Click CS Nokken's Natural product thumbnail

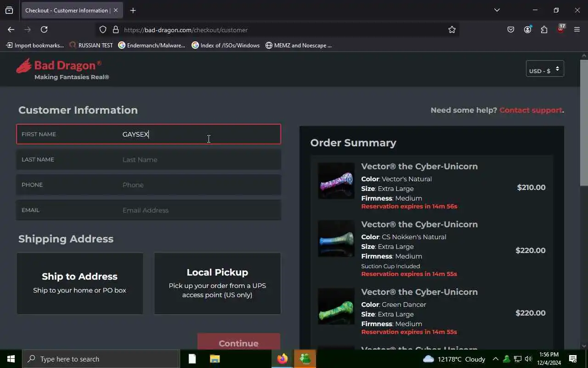pyautogui.click(x=336, y=239)
